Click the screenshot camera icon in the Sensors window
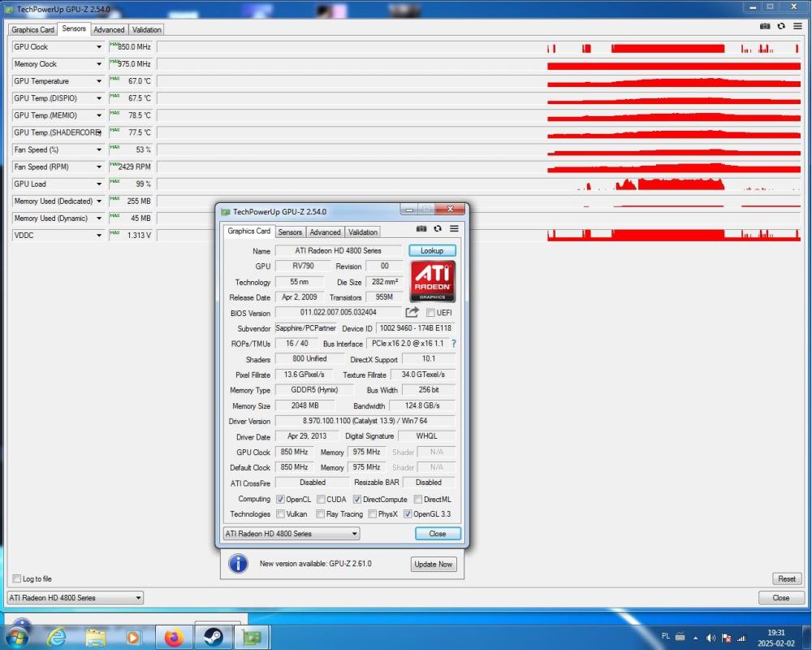 pyautogui.click(x=764, y=26)
